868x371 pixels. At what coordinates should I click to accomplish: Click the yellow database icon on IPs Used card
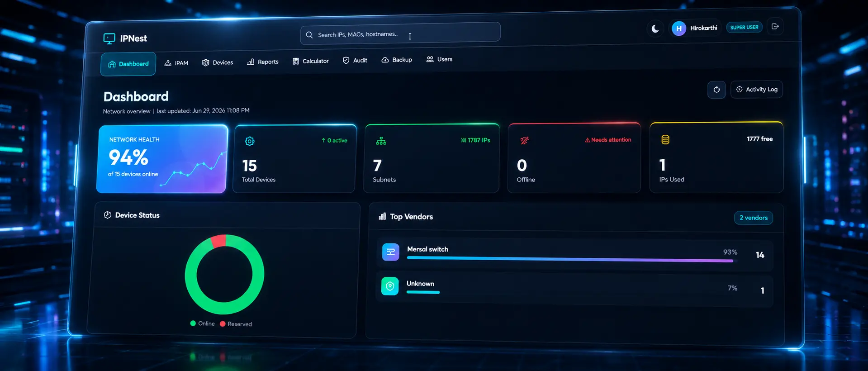tap(665, 140)
